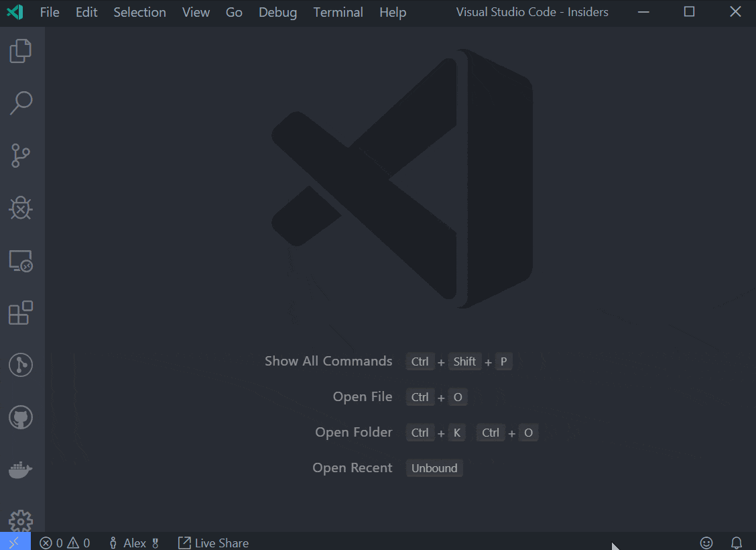Open the Debug menu
This screenshot has width=756, height=550.
pos(277,12)
